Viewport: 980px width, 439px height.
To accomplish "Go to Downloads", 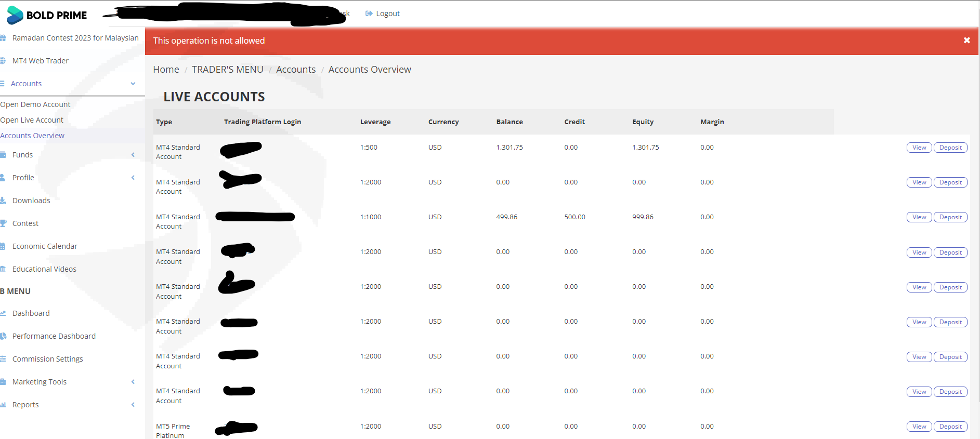I will point(31,201).
